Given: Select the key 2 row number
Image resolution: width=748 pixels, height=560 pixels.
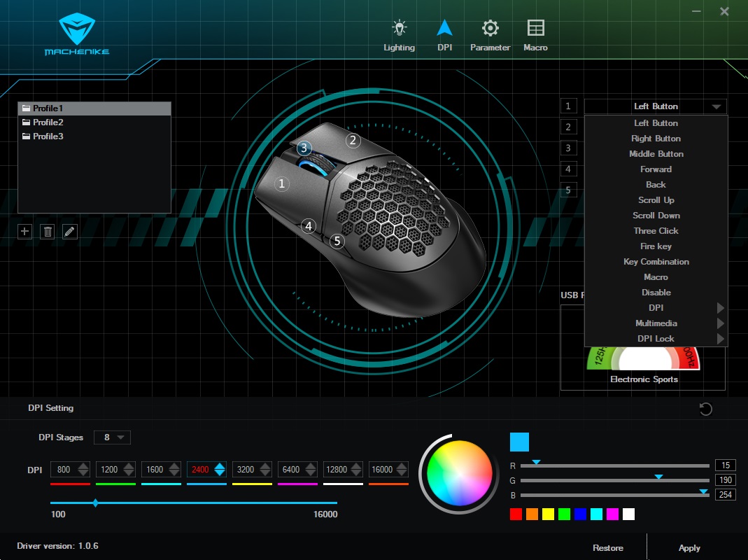Looking at the screenshot, I should click(x=568, y=127).
